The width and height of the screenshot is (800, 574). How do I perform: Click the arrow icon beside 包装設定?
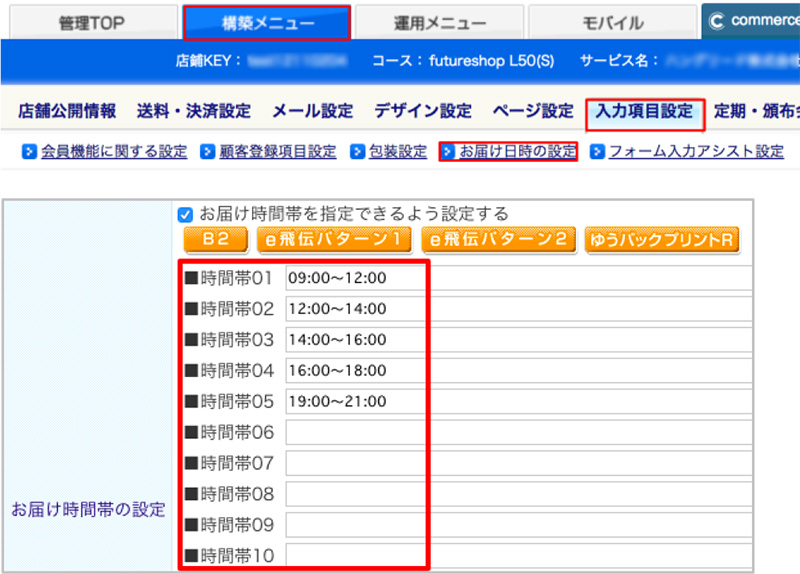click(358, 152)
